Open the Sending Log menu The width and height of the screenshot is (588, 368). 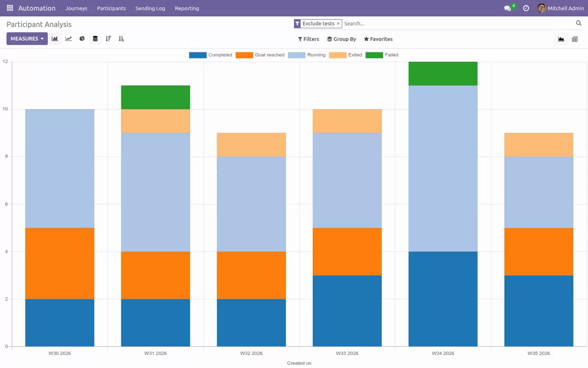coord(150,8)
